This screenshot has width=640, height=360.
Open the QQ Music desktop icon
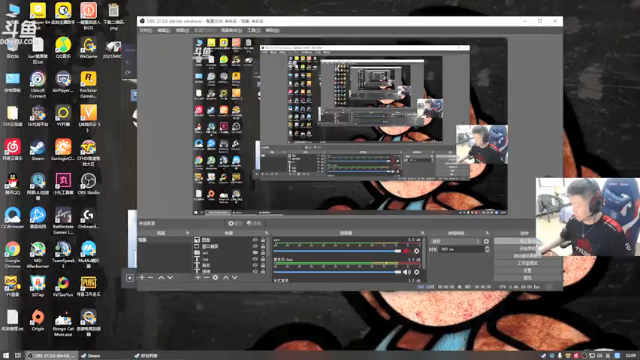(x=63, y=48)
